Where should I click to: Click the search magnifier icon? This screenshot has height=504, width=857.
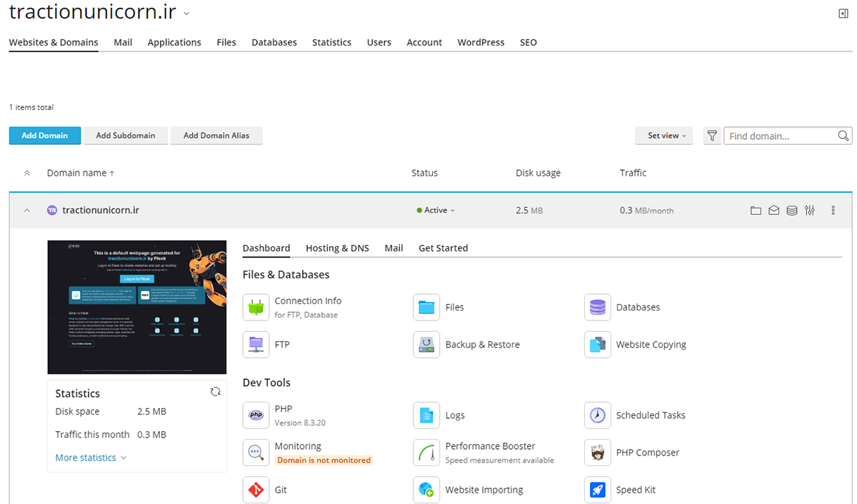point(843,136)
